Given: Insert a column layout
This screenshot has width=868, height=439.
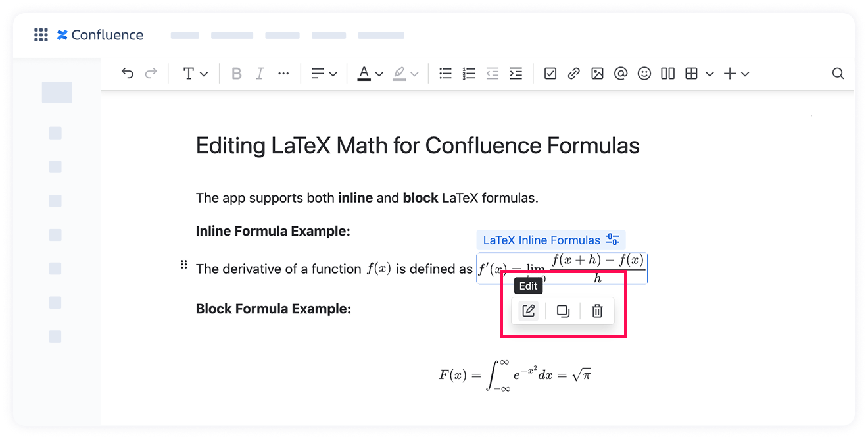Looking at the screenshot, I should pos(668,74).
